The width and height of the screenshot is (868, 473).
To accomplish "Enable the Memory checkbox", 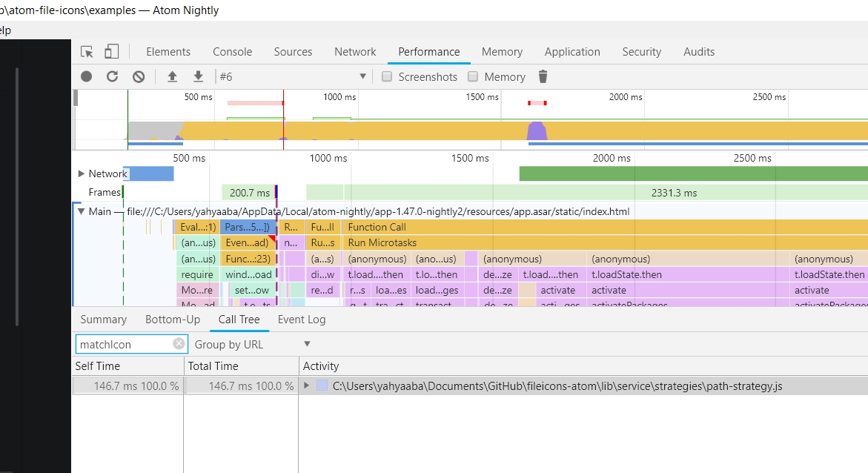I will 473,76.
